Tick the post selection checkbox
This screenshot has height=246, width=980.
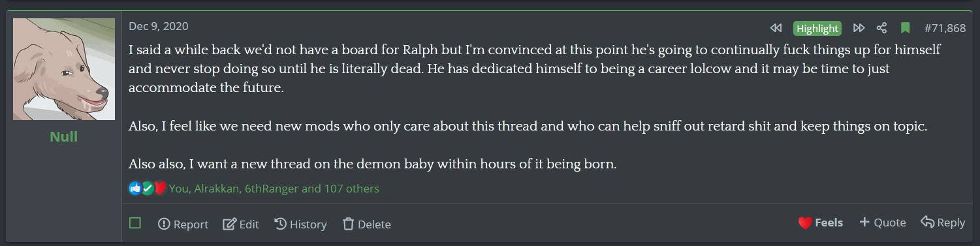(135, 223)
